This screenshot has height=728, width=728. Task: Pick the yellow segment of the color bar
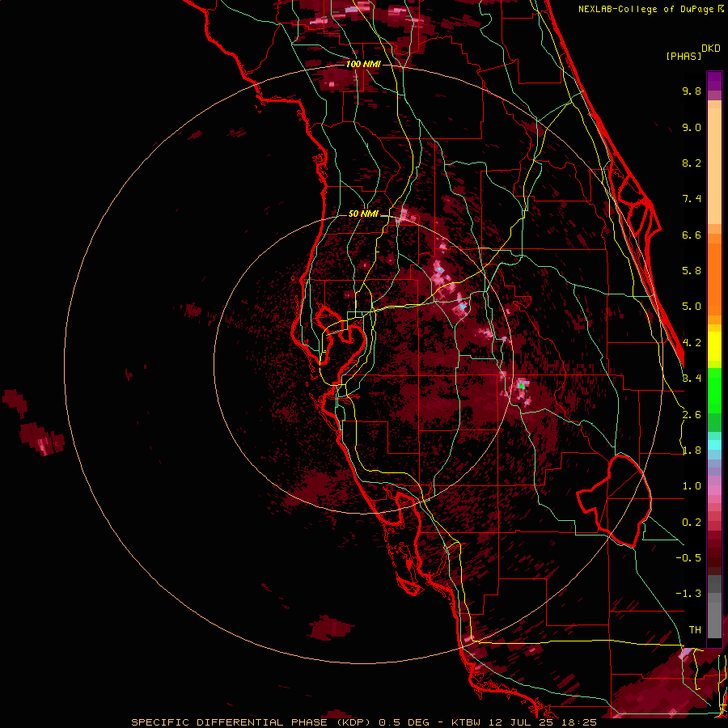click(x=714, y=346)
